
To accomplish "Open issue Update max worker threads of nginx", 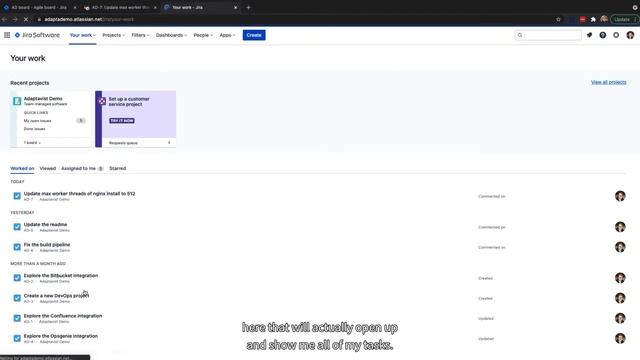I will pyautogui.click(x=79, y=193).
